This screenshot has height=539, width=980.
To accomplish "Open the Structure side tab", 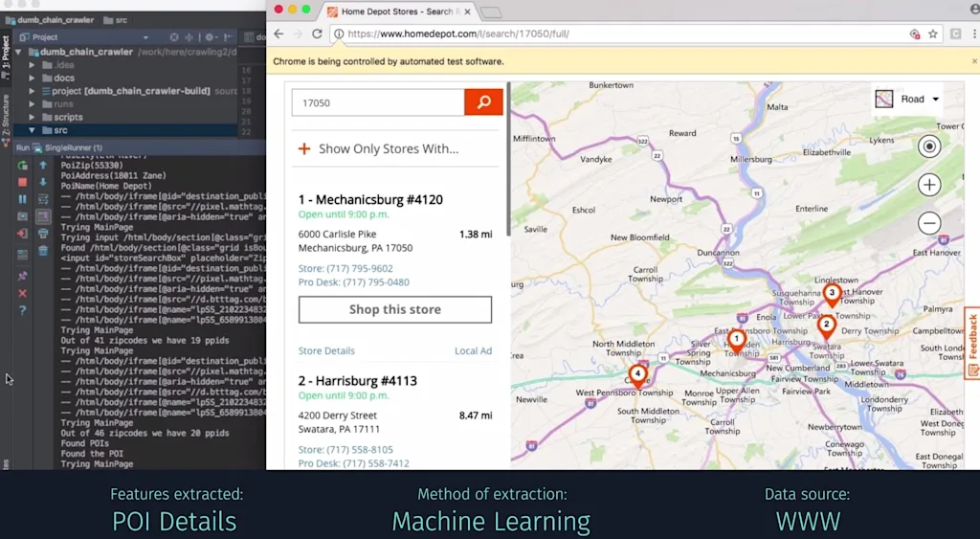I will pos(7,119).
